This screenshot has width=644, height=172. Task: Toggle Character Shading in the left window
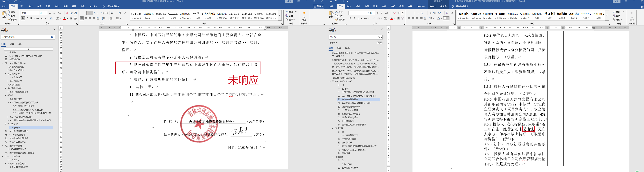point(71,18)
